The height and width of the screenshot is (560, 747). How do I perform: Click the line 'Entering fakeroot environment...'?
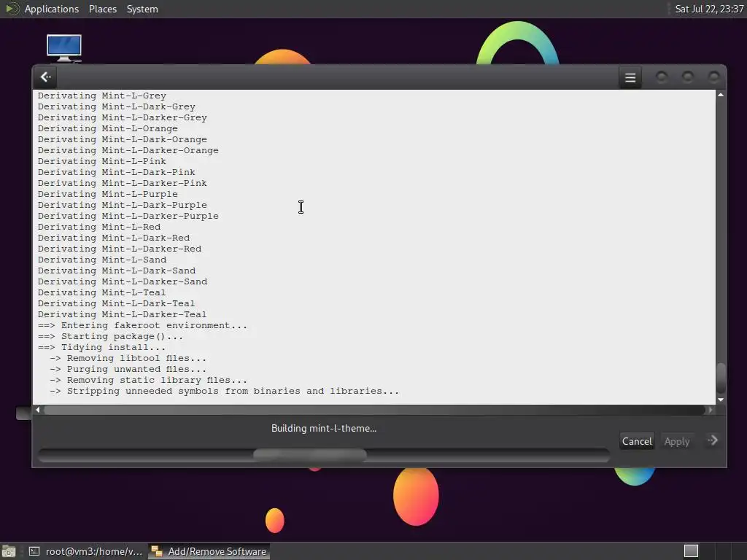[142, 326]
